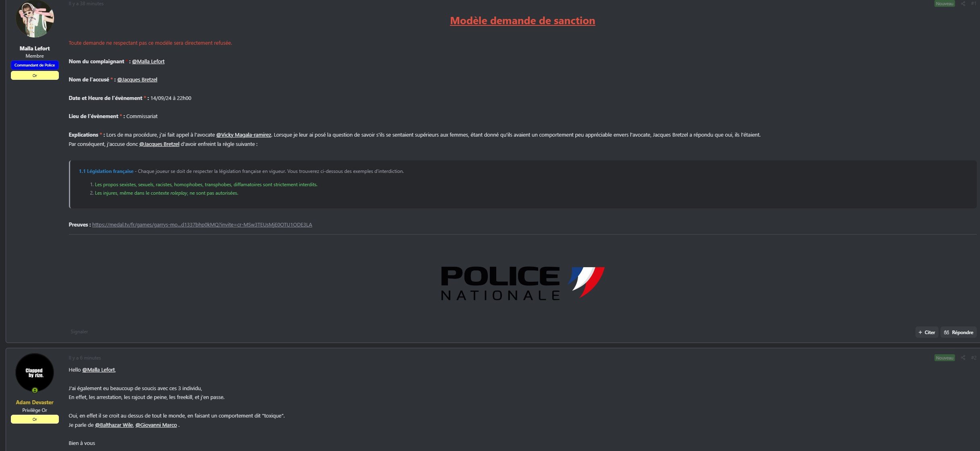Viewport: 980px width, 451px height.
Task: Click the @Vicky Magala-ramirez mention
Action: (243, 135)
